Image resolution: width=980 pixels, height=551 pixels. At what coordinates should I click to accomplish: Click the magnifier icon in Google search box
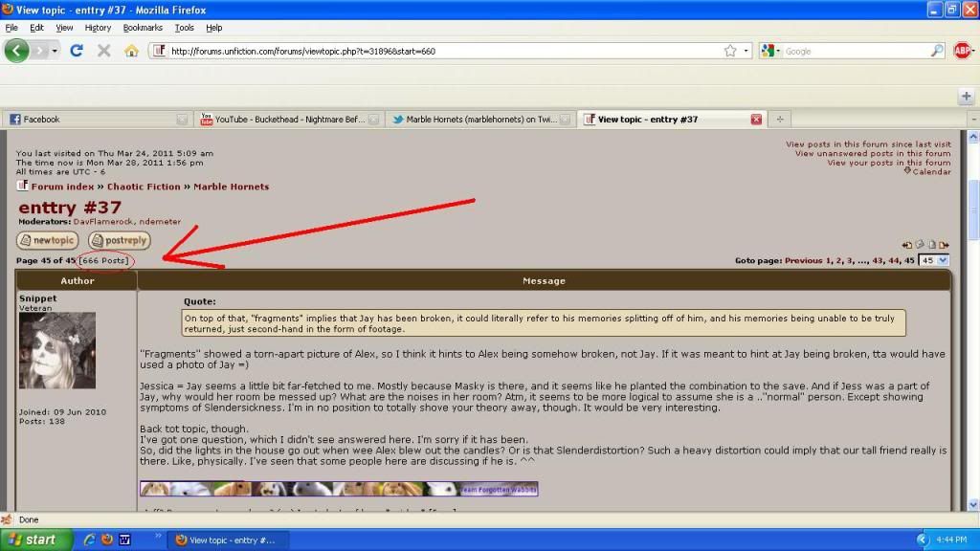pyautogui.click(x=937, y=51)
